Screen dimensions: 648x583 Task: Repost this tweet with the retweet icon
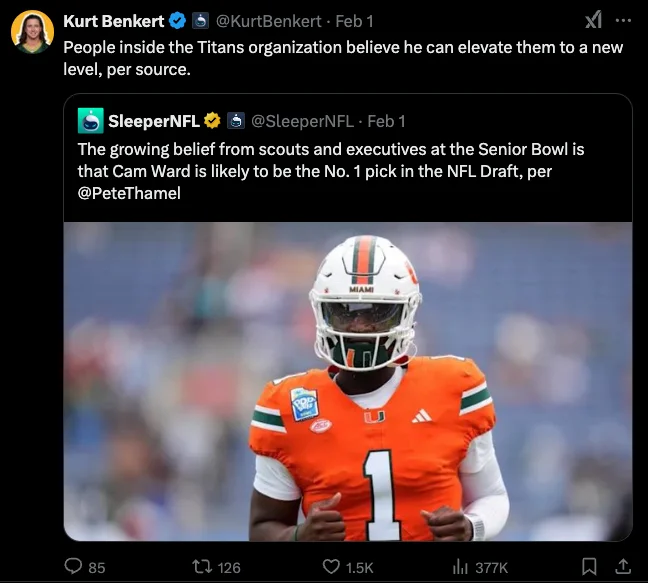tap(201, 567)
